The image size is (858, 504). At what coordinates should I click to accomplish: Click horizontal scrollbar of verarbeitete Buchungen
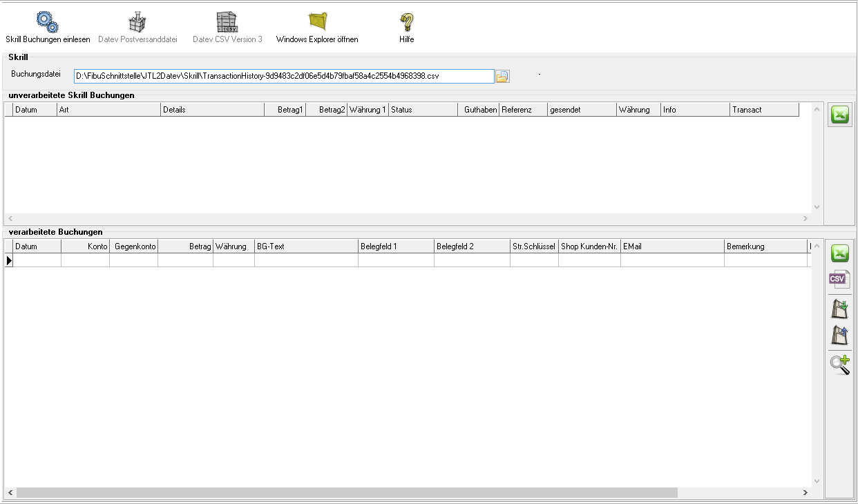[347, 493]
